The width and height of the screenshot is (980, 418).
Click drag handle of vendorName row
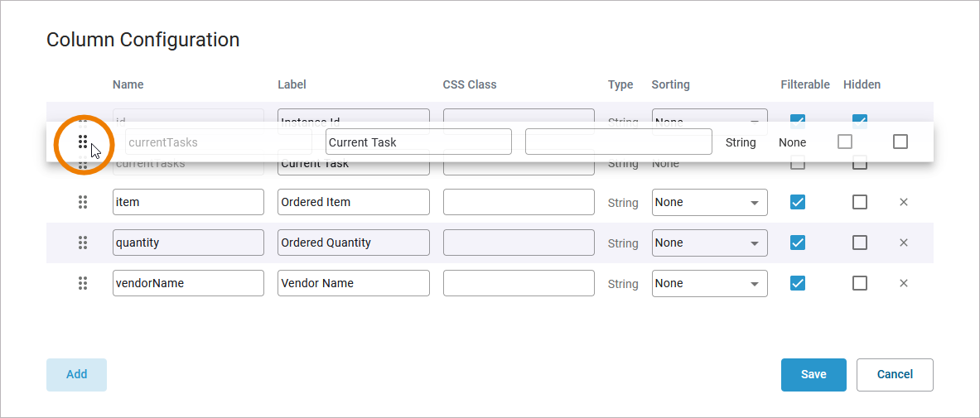[83, 283]
